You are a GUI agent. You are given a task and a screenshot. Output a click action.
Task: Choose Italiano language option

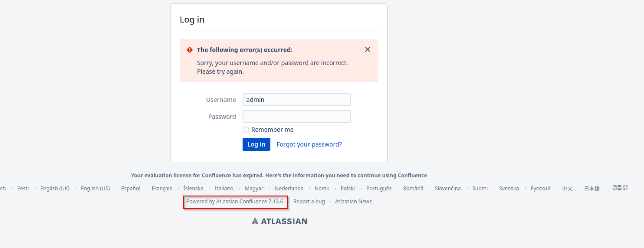click(224, 189)
